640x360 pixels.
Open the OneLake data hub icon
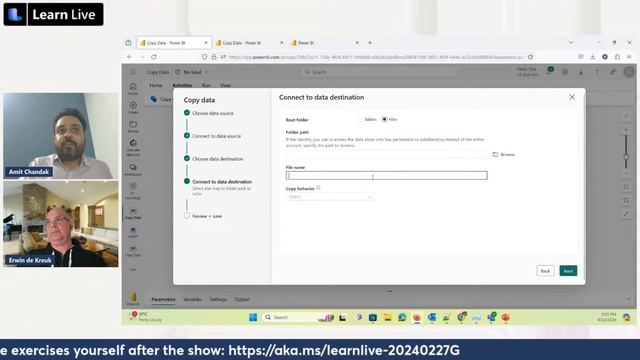tap(133, 148)
